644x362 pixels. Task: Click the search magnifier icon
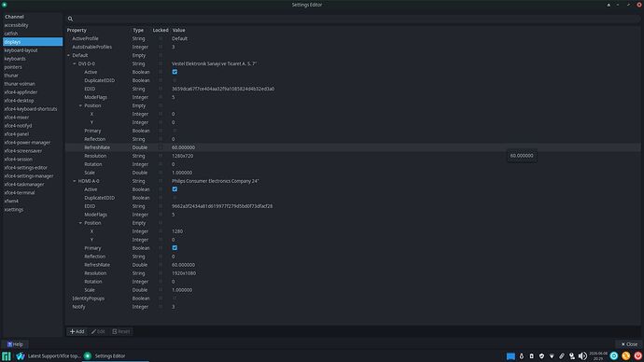point(70,19)
